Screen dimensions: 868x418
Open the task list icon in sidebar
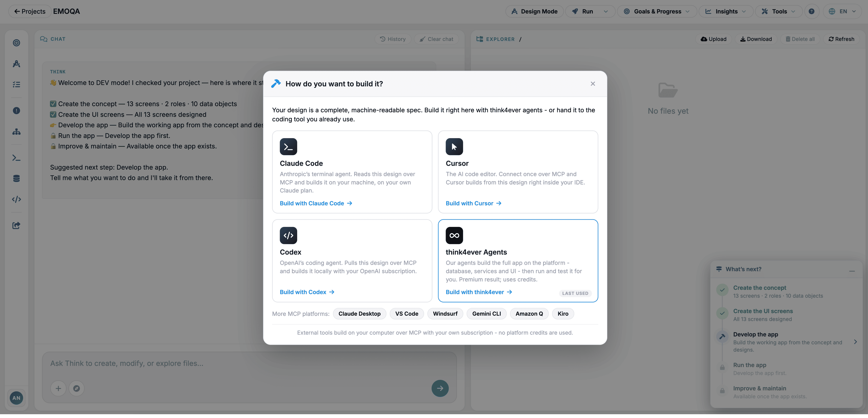[x=16, y=84]
